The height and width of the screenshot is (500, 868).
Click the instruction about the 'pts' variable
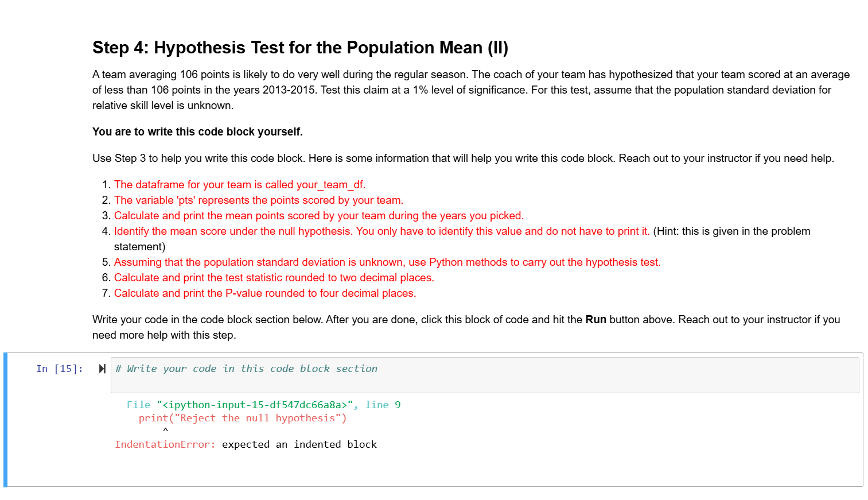pos(259,200)
